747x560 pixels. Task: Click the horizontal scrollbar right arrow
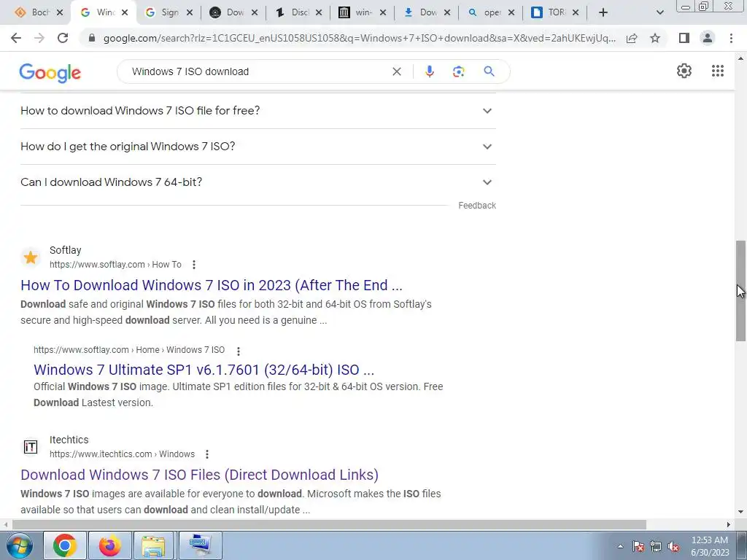coord(729,525)
